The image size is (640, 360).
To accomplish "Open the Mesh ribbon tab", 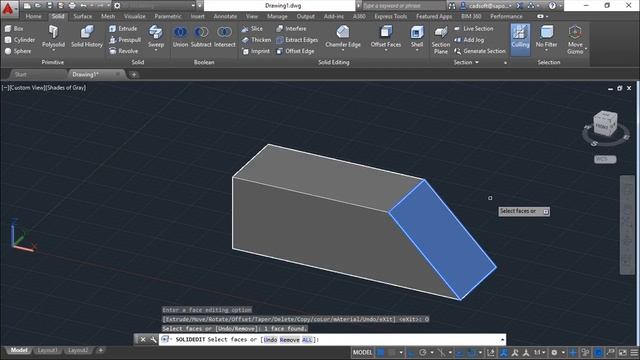I will point(108,16).
